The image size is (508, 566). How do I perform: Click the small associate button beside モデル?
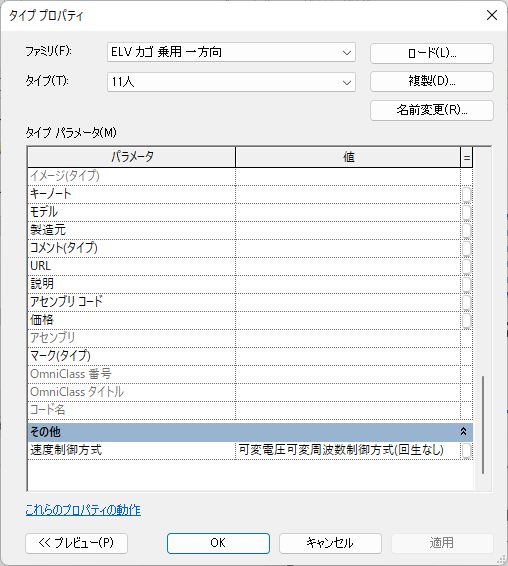pyautogui.click(x=466, y=212)
